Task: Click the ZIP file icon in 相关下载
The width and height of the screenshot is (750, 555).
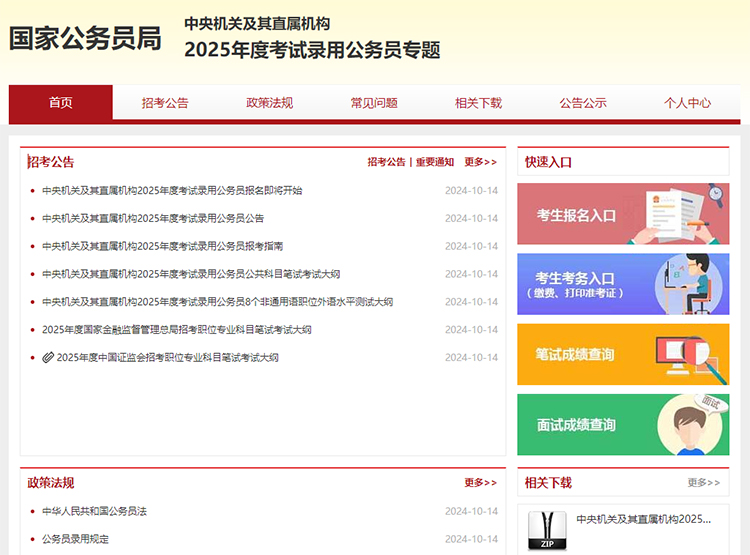Action: pos(547,532)
